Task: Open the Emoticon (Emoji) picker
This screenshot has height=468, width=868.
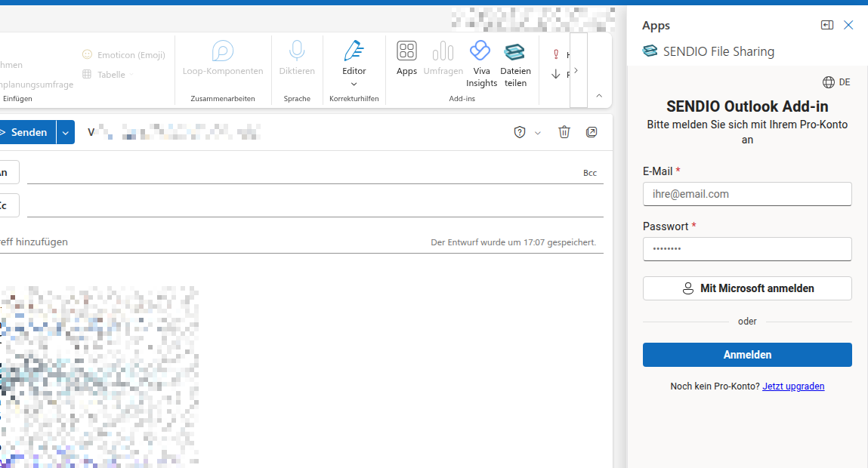Action: pyautogui.click(x=124, y=55)
